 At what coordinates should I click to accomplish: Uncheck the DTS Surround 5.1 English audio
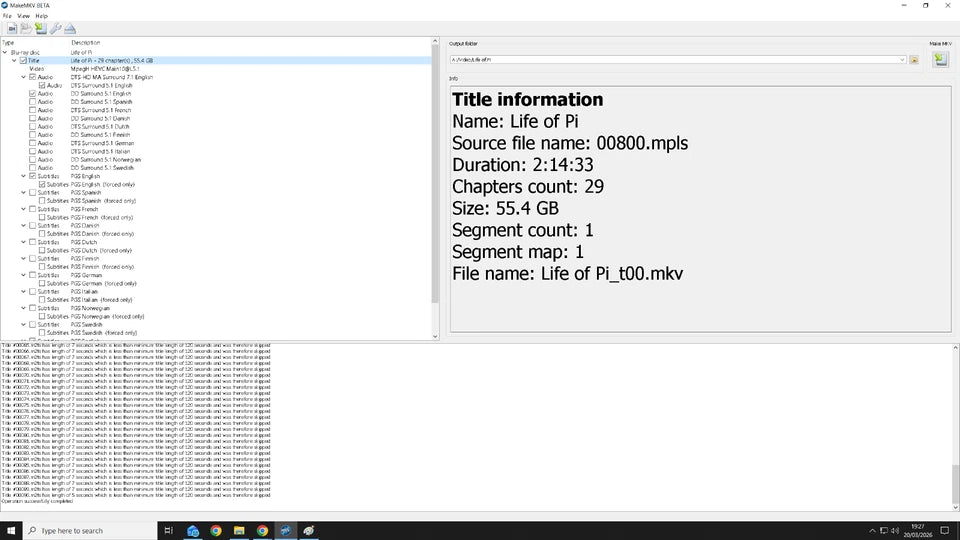(x=42, y=86)
